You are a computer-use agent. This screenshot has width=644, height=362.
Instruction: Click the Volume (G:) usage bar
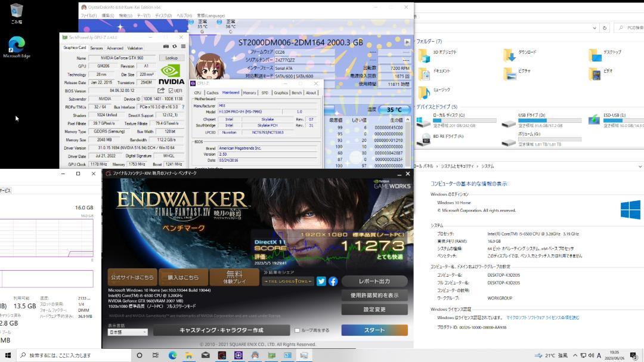(x=550, y=140)
